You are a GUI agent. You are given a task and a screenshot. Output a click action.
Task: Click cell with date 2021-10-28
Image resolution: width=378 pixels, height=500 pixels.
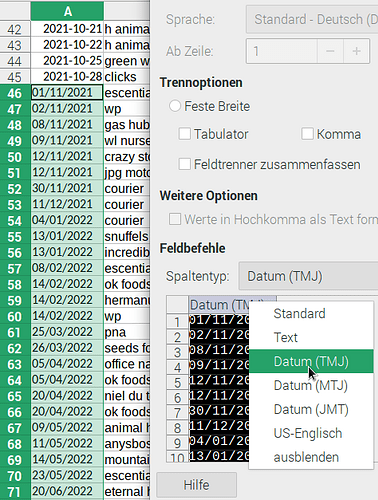(67, 77)
